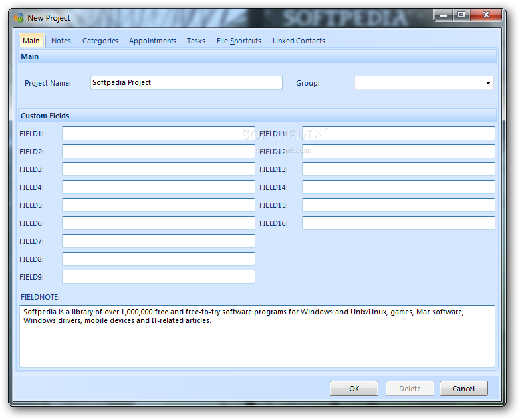Focus the FIELD15 input field
Viewport: 520px width, 420px height.
point(398,205)
